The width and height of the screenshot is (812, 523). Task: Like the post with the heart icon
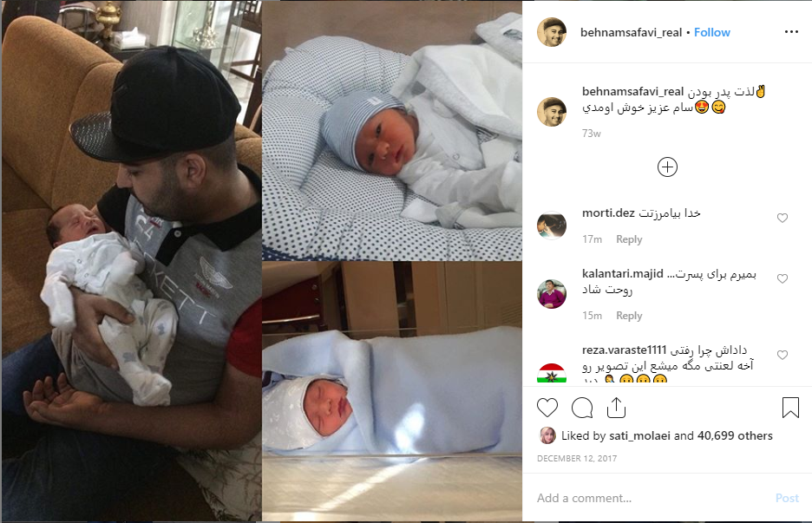[547, 408]
